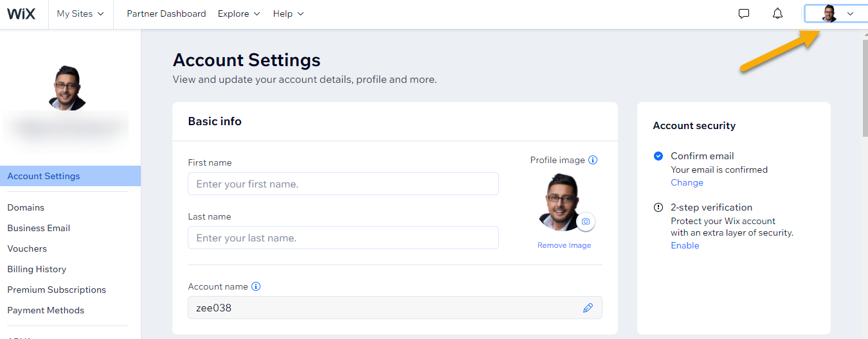Open the Explore dropdown menu
This screenshot has height=339, width=868.
coord(239,13)
